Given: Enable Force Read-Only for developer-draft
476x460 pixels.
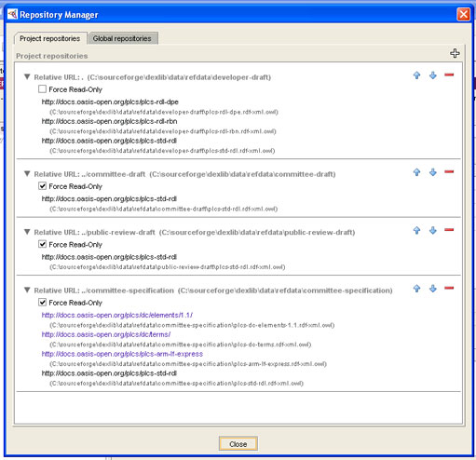Looking at the screenshot, I should pyautogui.click(x=42, y=89).
